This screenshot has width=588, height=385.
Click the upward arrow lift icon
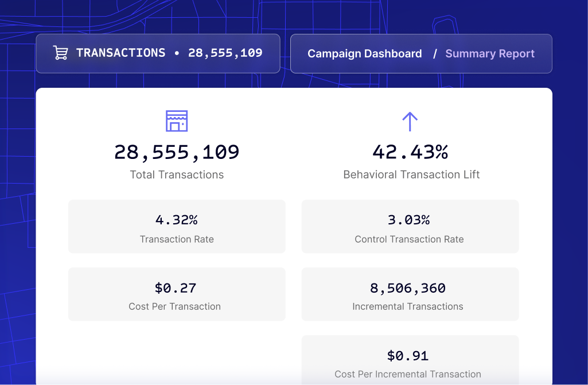point(410,122)
